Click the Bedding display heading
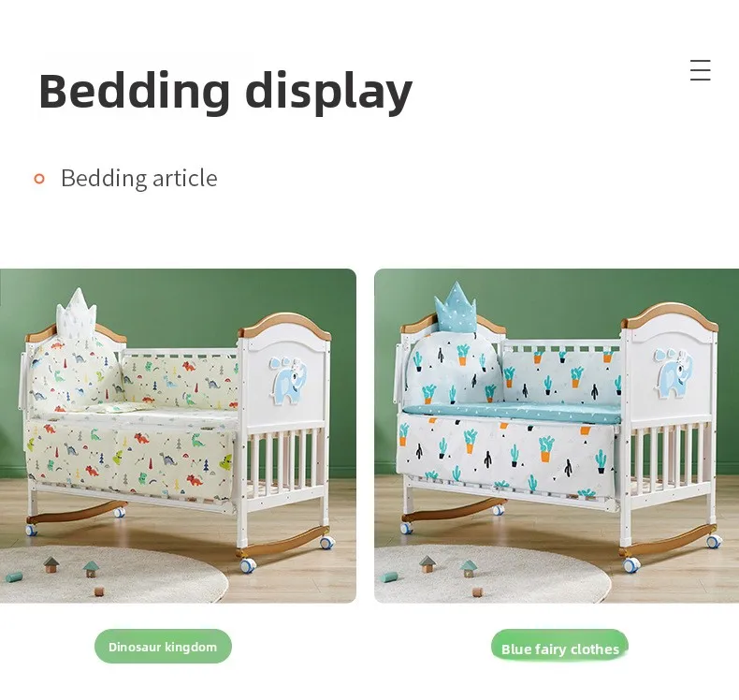Image resolution: width=739 pixels, height=700 pixels. pos(225,91)
